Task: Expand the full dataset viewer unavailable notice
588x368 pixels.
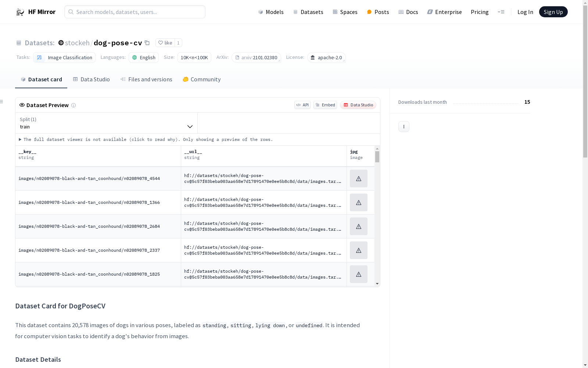Action: point(146,139)
